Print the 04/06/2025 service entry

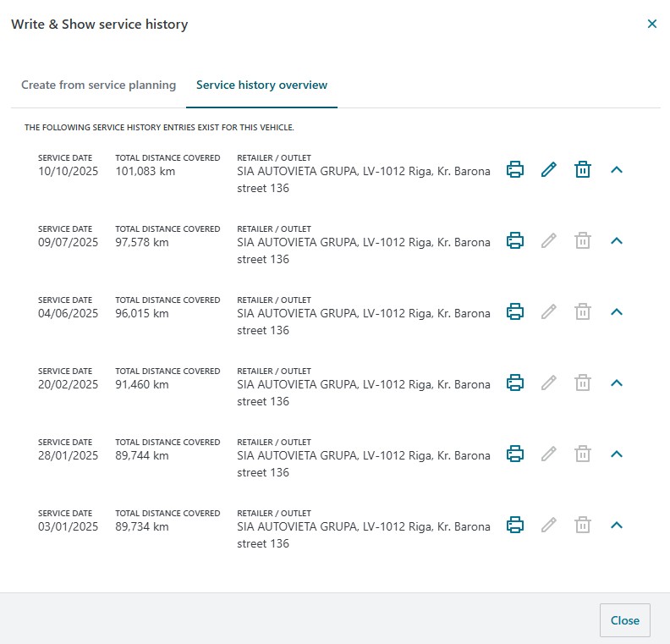[514, 311]
